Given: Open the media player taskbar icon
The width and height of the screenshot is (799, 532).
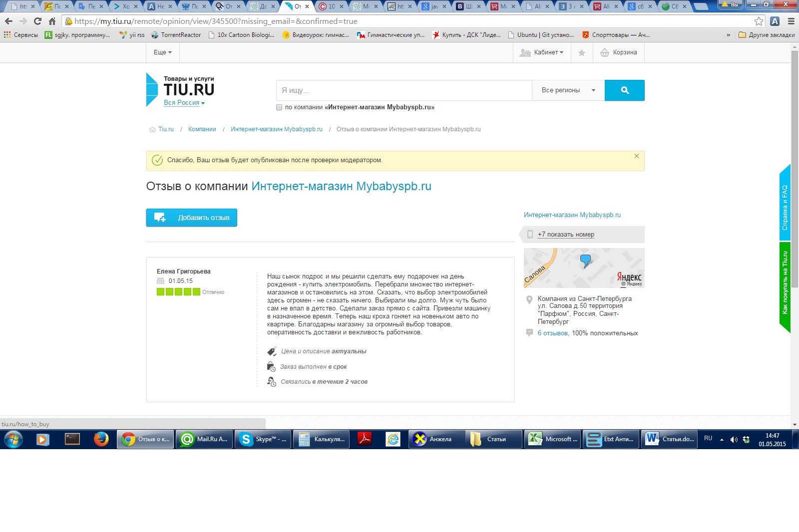Looking at the screenshot, I should 43,439.
